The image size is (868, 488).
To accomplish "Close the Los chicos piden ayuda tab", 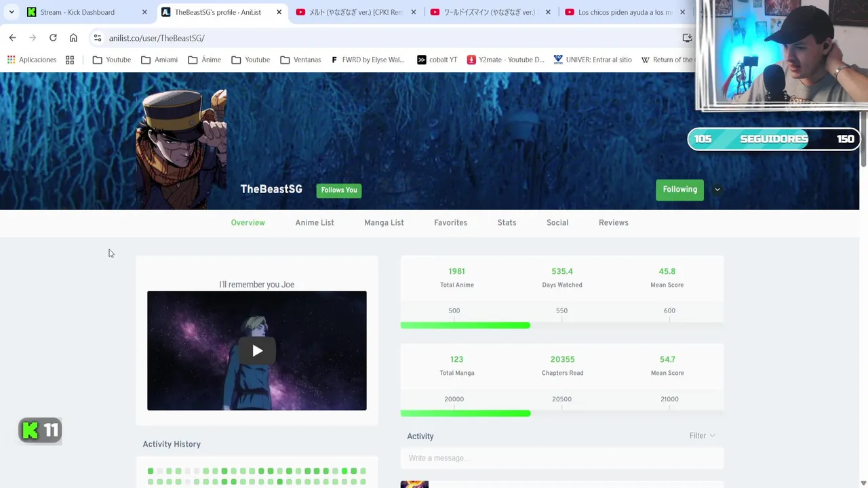I will click(682, 12).
